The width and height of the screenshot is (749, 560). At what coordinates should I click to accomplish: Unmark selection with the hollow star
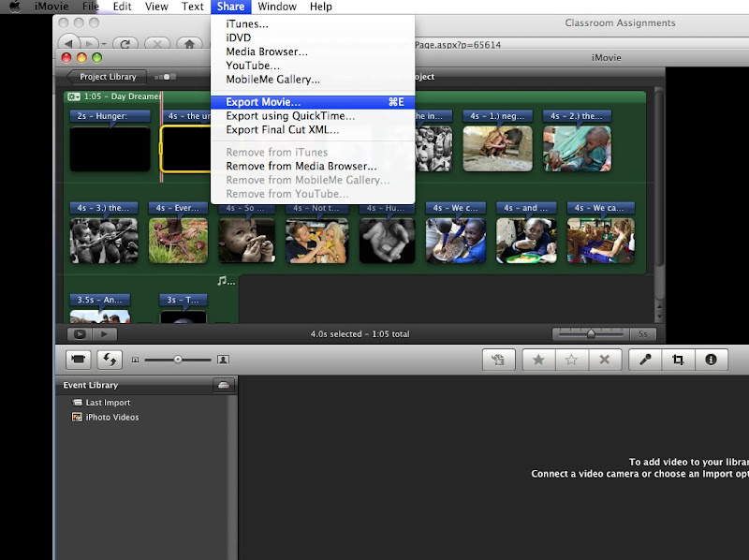[572, 360]
